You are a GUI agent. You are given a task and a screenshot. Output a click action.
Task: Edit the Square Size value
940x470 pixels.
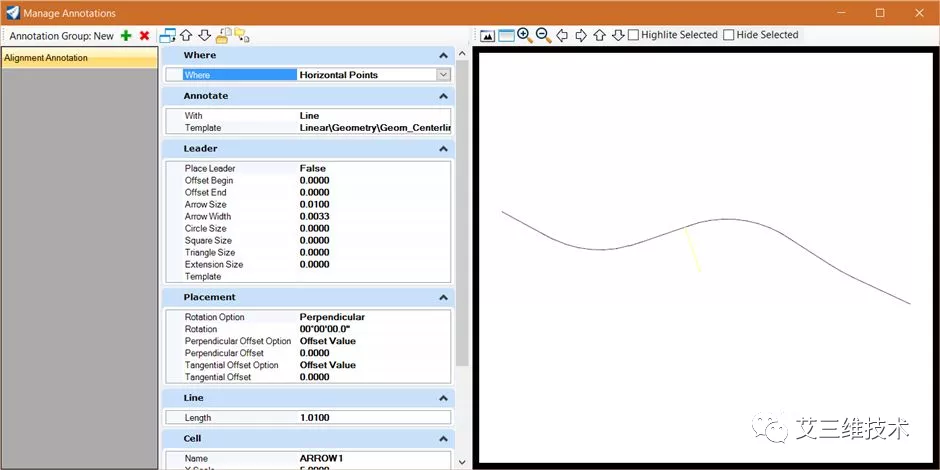click(x=315, y=240)
